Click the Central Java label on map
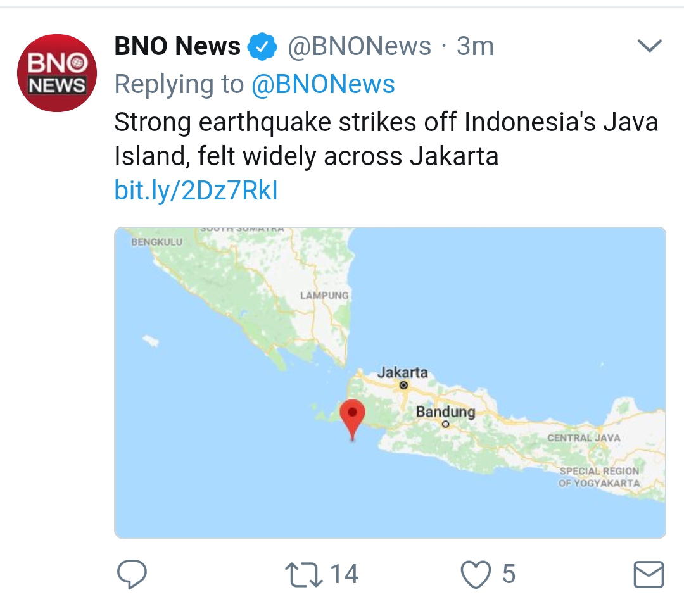684x616 pixels. 584,437
